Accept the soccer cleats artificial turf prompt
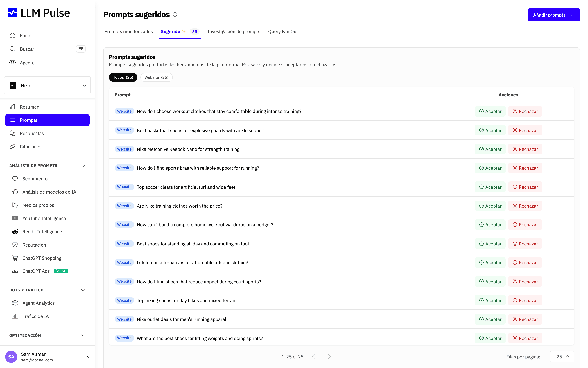 coord(490,187)
